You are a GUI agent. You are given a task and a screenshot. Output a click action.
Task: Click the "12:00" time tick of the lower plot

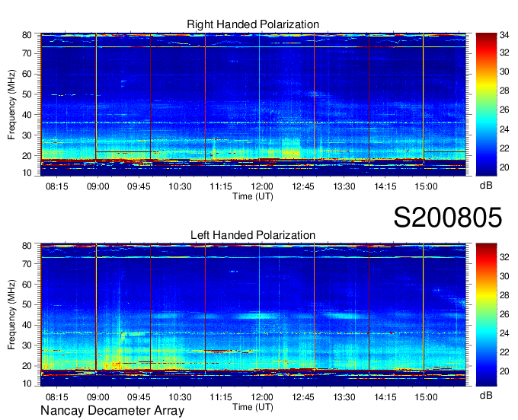(x=262, y=397)
